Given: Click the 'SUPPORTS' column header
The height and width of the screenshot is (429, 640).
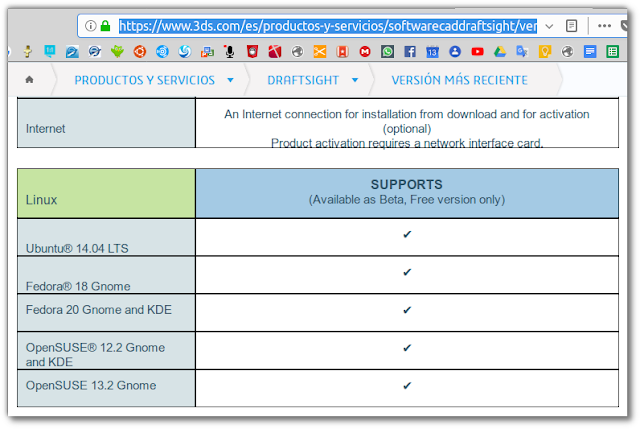Looking at the screenshot, I should pyautogui.click(x=407, y=184).
